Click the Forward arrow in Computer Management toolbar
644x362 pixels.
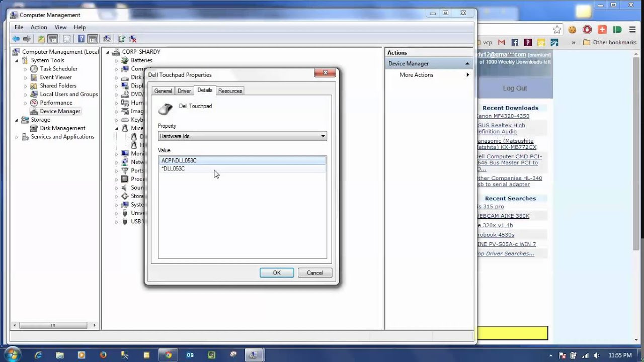(27, 39)
